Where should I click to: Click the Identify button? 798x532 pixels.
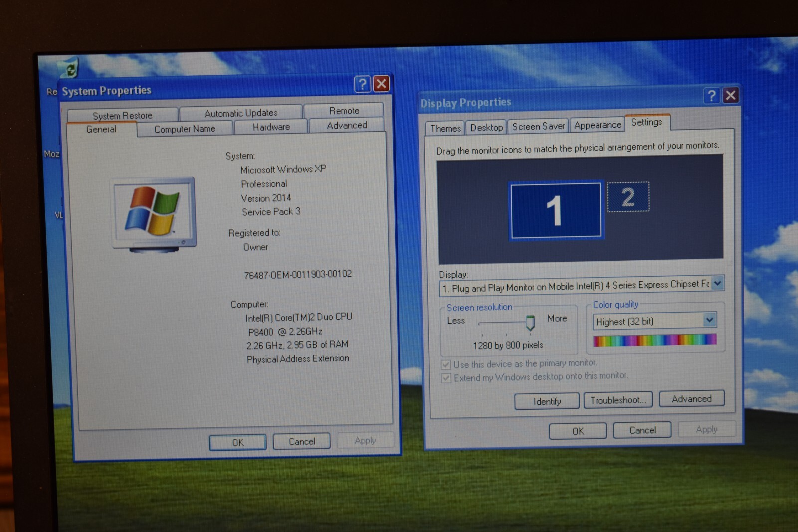click(547, 401)
